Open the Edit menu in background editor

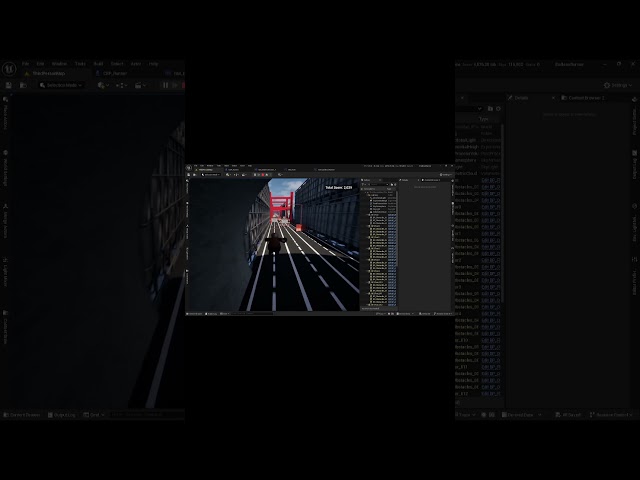pyautogui.click(x=40, y=64)
